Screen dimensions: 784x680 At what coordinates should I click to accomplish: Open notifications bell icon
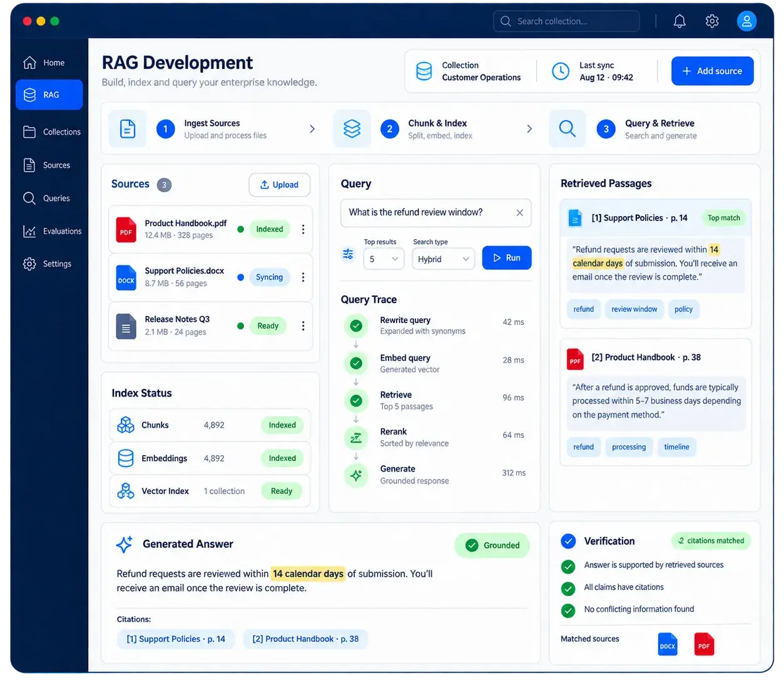click(x=680, y=21)
